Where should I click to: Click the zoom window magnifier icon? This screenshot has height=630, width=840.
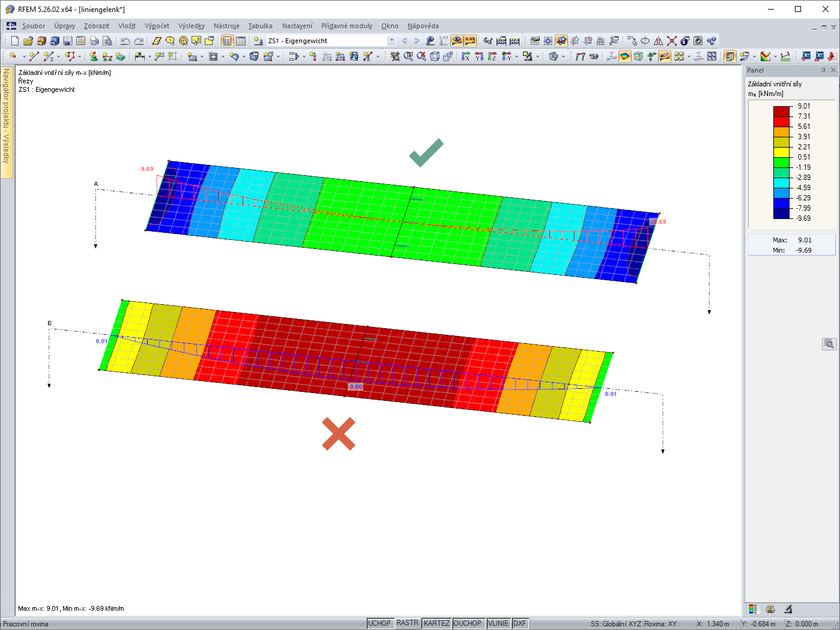tap(408, 56)
